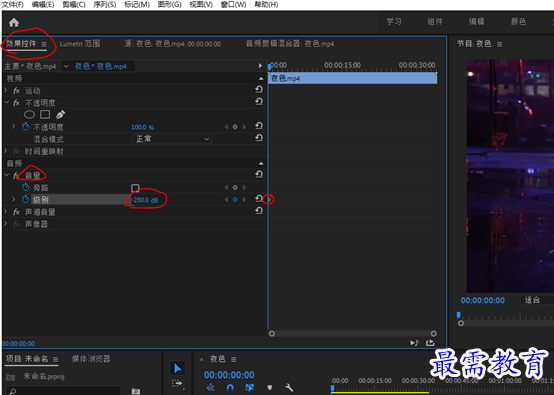Toggle the fx switch of 时间重映射
This screenshot has height=395, width=554.
16,151
